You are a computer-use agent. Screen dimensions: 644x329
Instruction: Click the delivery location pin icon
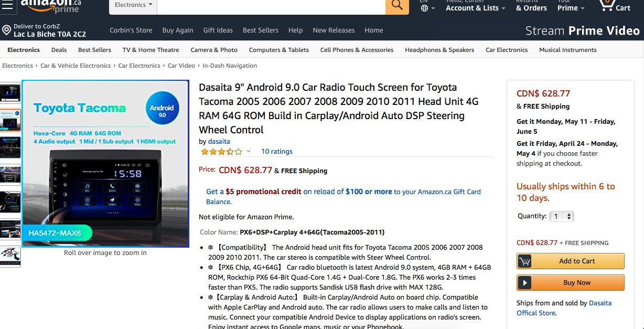(x=6, y=30)
